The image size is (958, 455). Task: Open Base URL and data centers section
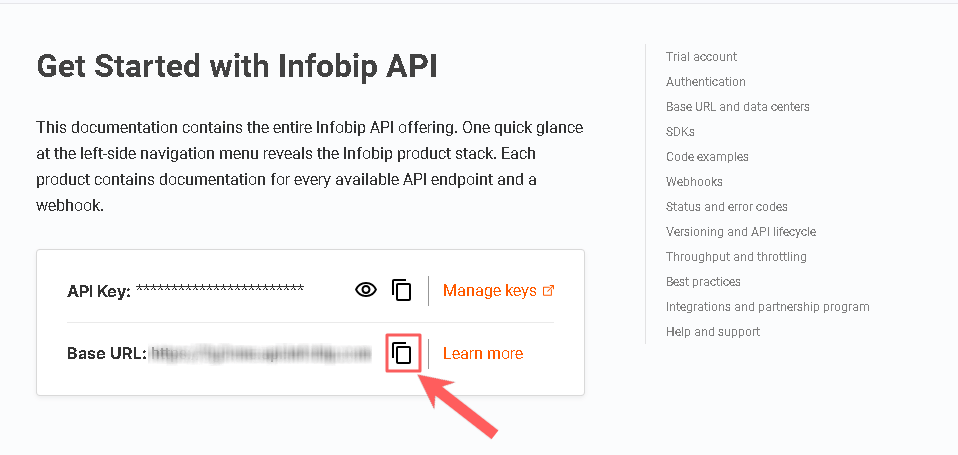pos(737,107)
